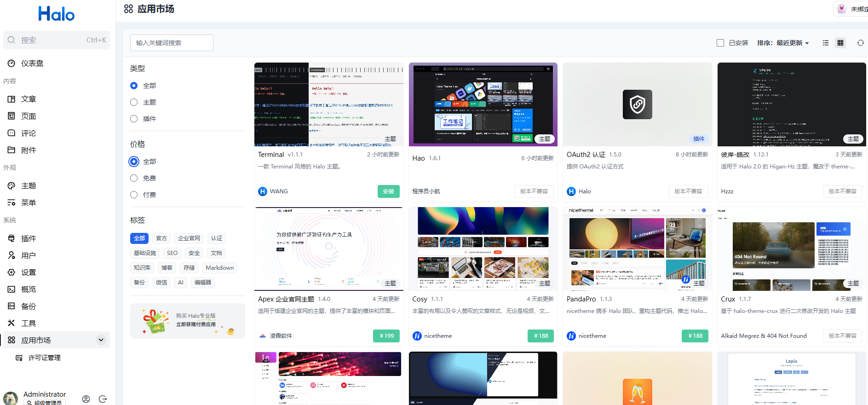Open 仪表盘 in the sidebar menu
The width and height of the screenshot is (868, 405).
57,63
